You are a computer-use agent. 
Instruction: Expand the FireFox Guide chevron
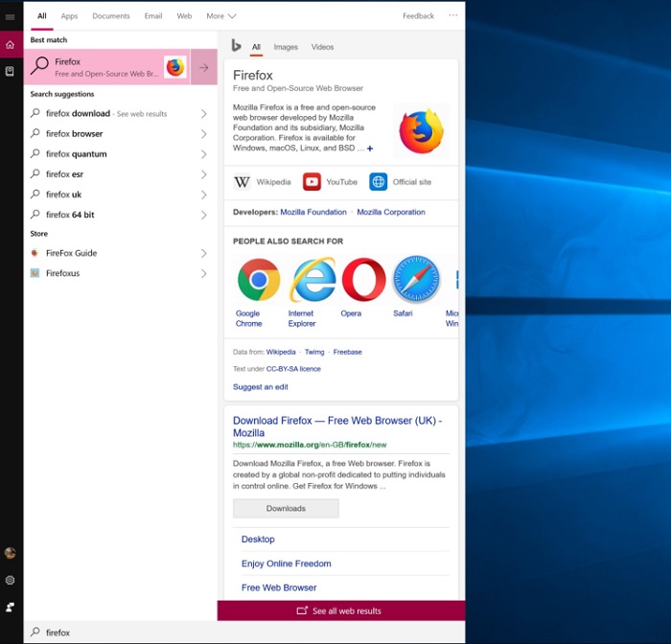tap(203, 253)
